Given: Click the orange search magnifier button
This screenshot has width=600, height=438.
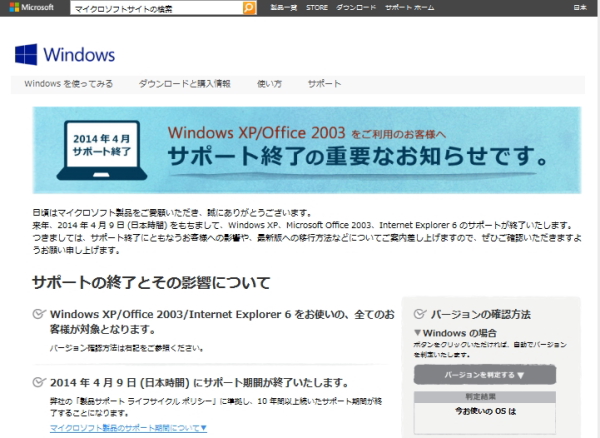Looking at the screenshot, I should pos(249,8).
